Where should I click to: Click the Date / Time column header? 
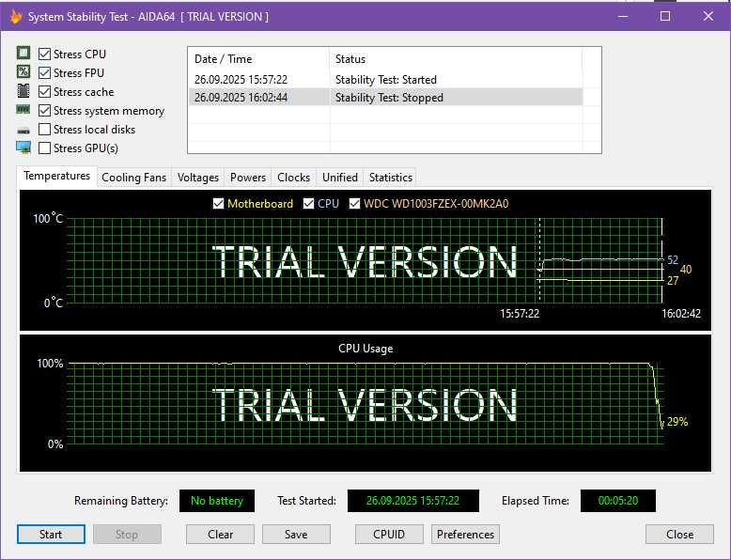(258, 59)
